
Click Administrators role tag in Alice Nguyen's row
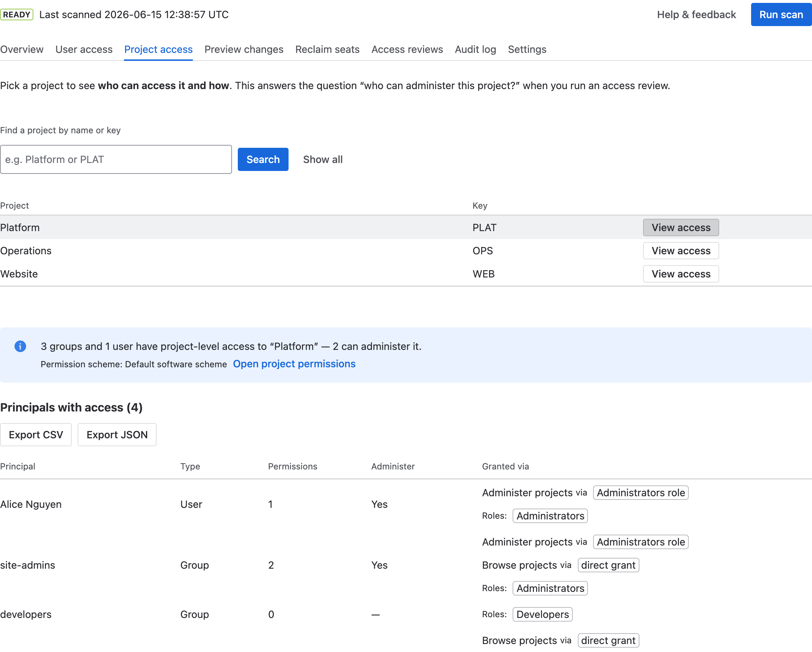pos(641,493)
